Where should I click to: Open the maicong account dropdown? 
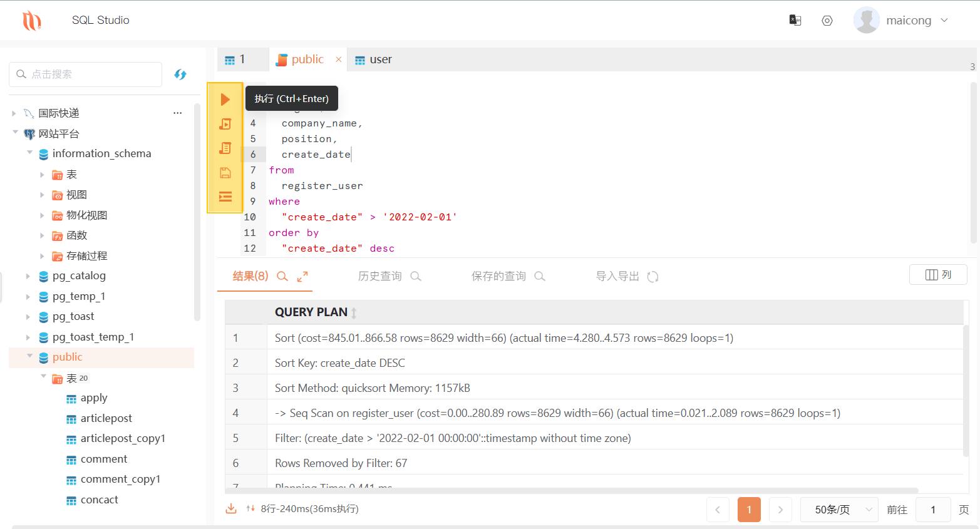(908, 20)
